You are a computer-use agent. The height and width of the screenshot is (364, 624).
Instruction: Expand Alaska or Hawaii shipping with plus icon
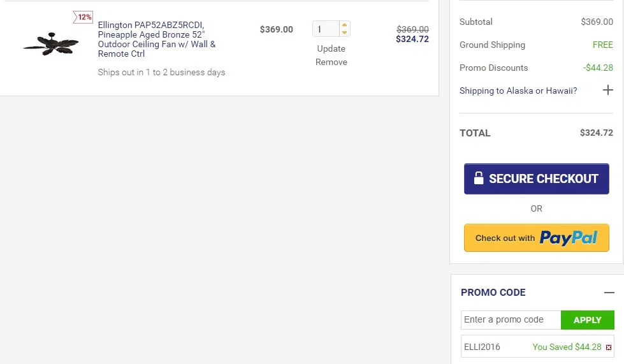coord(607,91)
